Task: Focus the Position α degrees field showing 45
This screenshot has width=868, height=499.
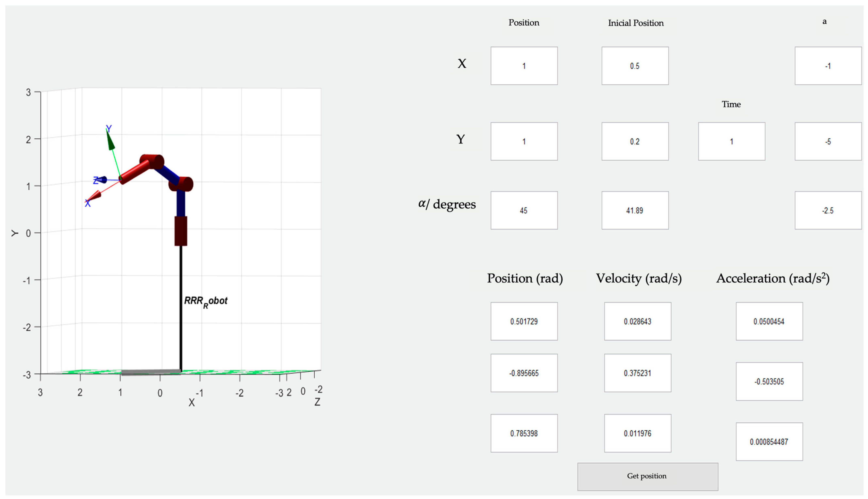Action: tap(524, 210)
